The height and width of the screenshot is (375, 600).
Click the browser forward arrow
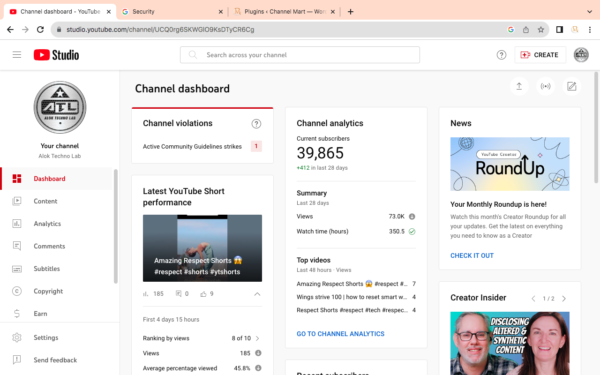pyautogui.click(x=25, y=29)
